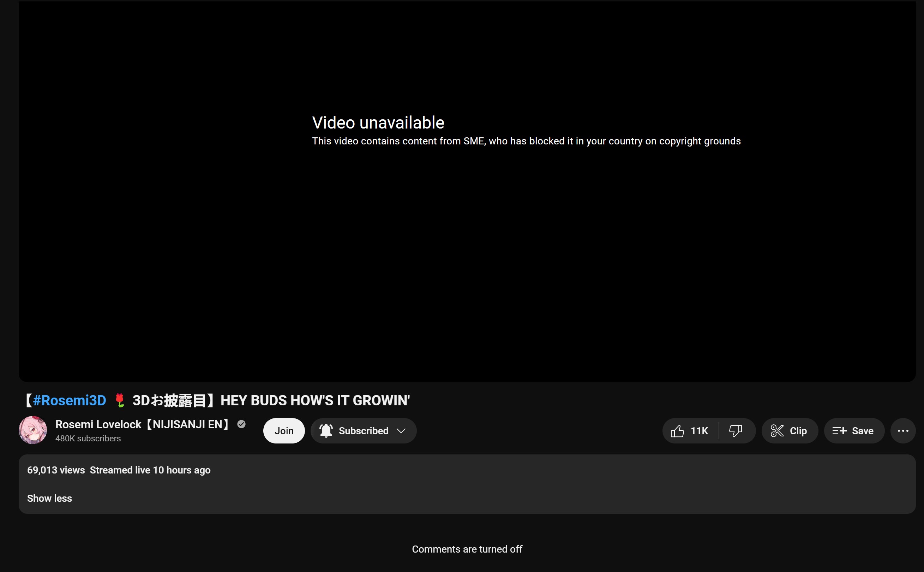Open the three-dot more actions menu

click(903, 431)
